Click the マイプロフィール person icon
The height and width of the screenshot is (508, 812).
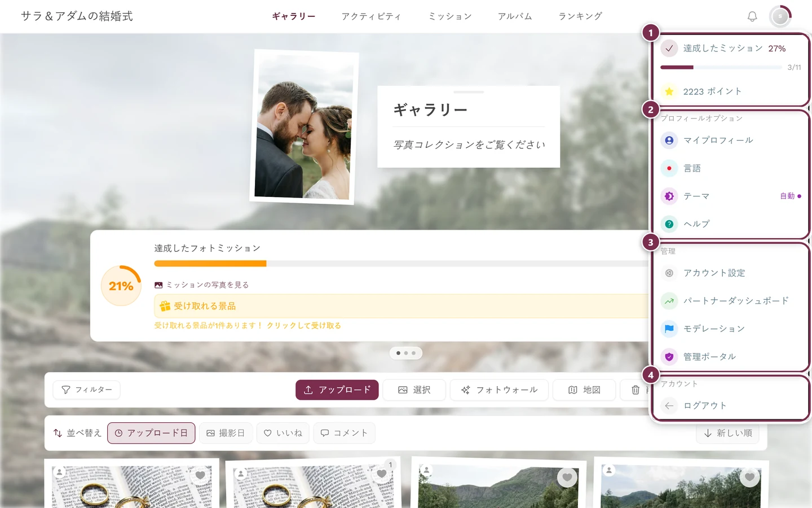coord(669,140)
